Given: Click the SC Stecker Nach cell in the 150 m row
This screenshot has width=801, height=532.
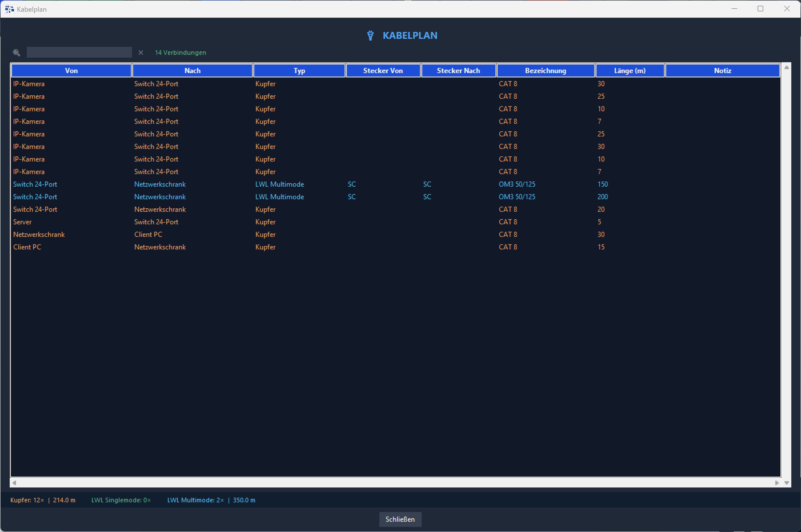Looking at the screenshot, I should (x=427, y=184).
